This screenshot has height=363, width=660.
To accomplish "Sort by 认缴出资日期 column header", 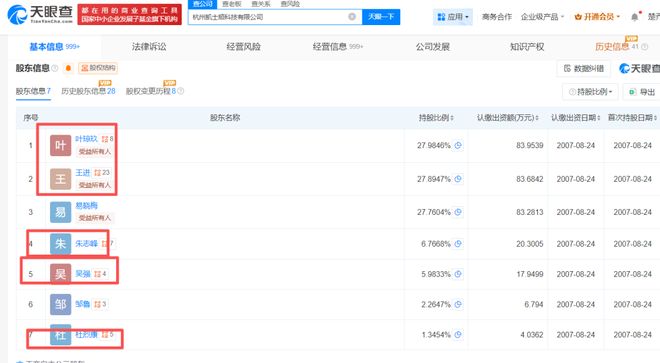I will [575, 117].
